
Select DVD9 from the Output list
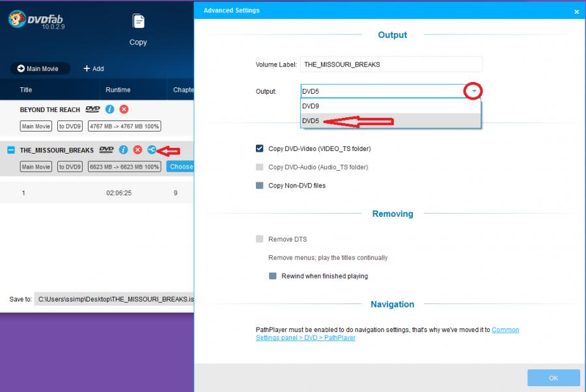[391, 106]
